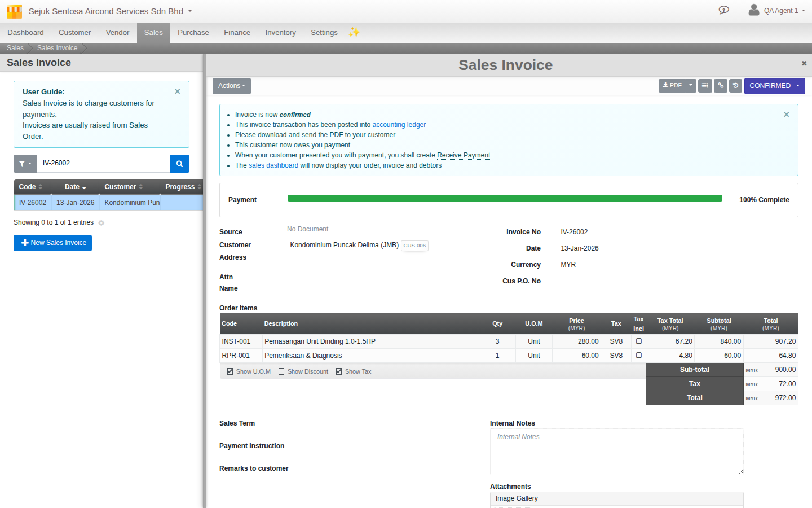
Task: Download the invoice PDF
Action: tap(672, 86)
